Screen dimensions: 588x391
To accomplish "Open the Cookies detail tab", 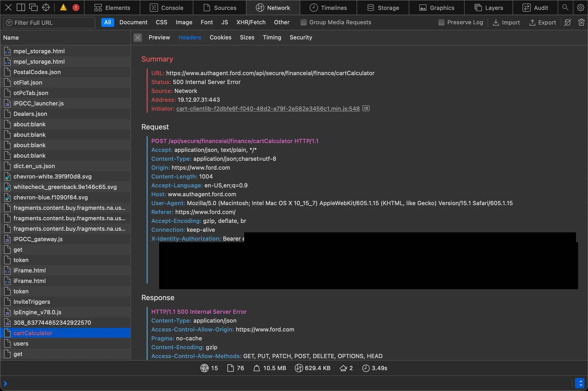I will pyautogui.click(x=220, y=37).
